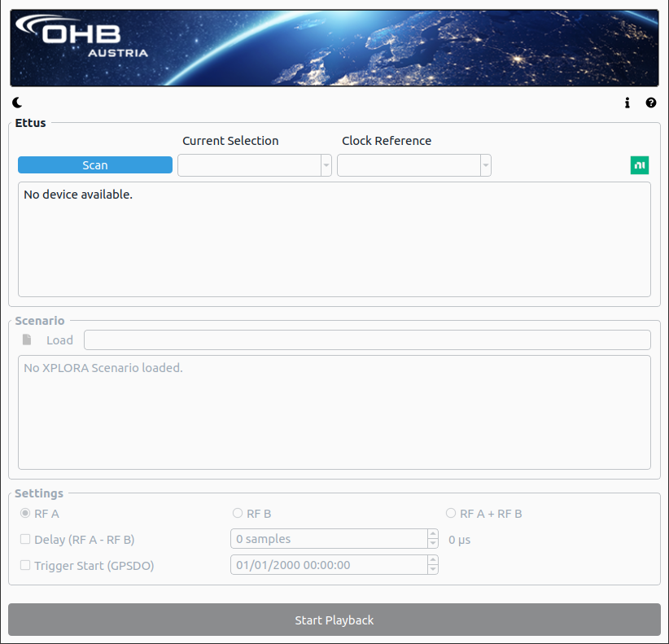Click the green NI logo icon

pos(640,165)
